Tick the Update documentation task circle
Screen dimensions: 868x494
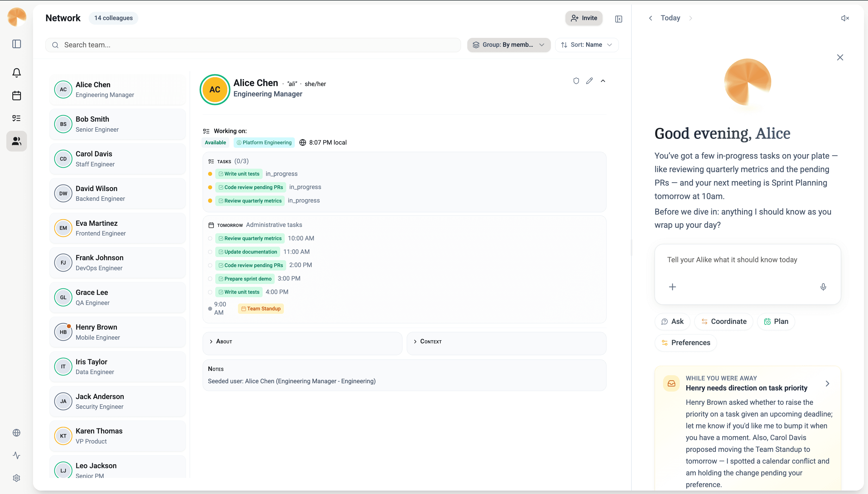click(x=210, y=252)
